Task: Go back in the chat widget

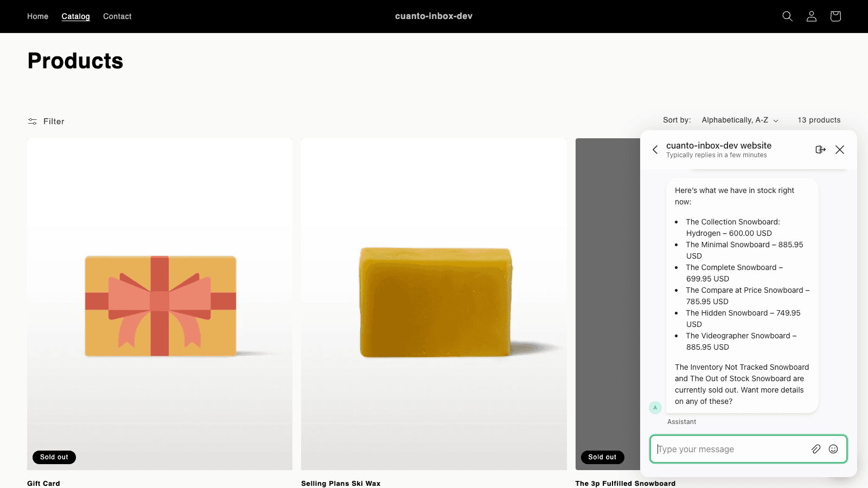Action: tap(655, 150)
